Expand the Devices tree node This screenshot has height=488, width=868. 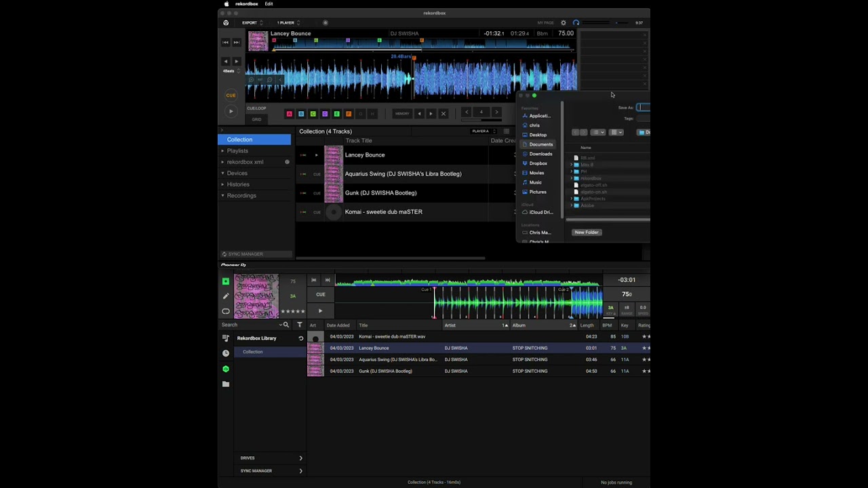222,174
